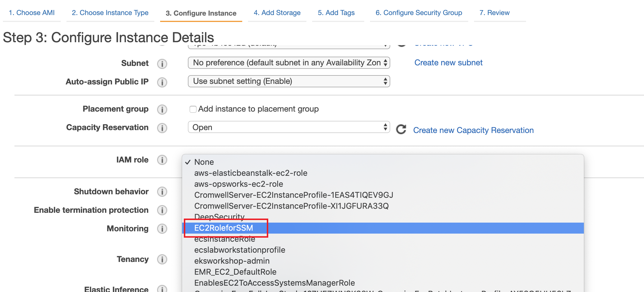644x292 pixels.
Task: Click the Monitoring info icon
Action: [162, 229]
